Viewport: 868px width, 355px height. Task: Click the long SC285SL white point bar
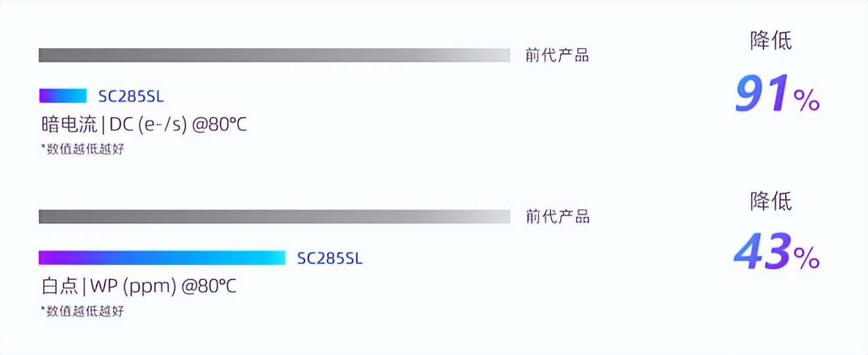point(162,258)
